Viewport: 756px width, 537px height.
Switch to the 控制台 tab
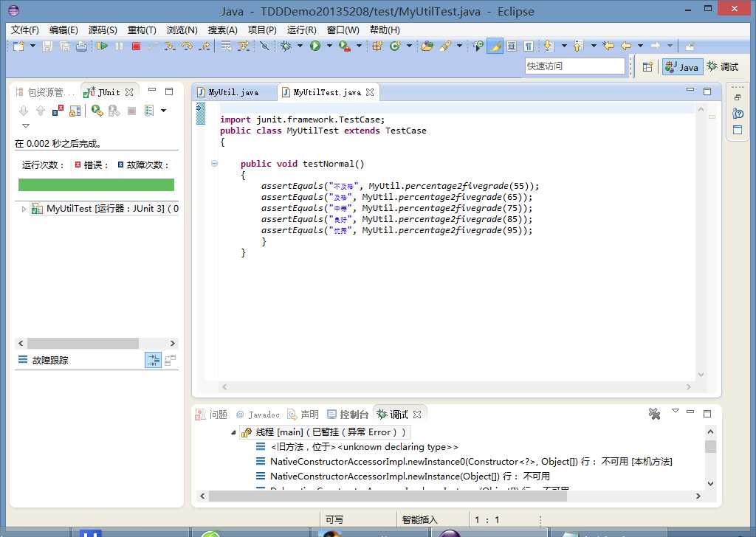tap(348, 415)
